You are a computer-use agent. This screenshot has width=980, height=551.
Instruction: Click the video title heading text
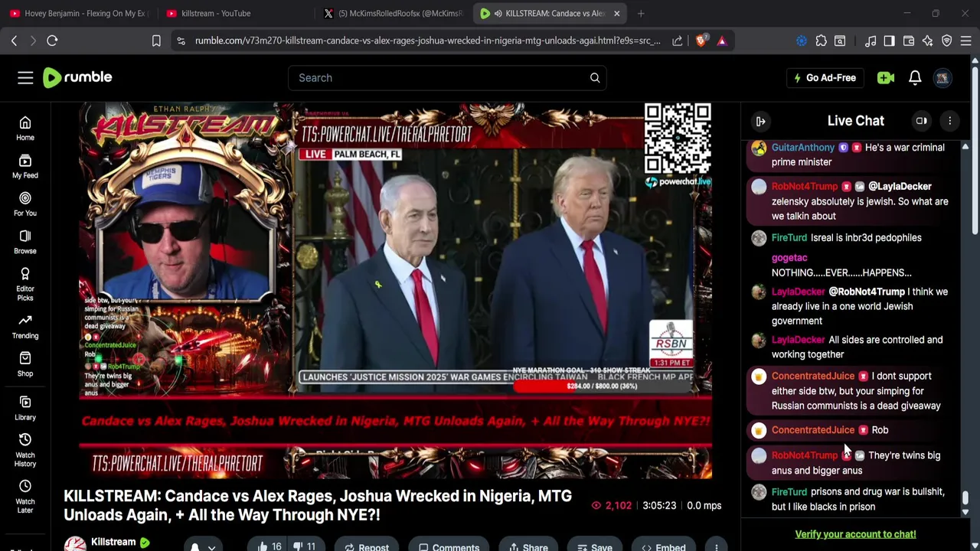tap(318, 505)
